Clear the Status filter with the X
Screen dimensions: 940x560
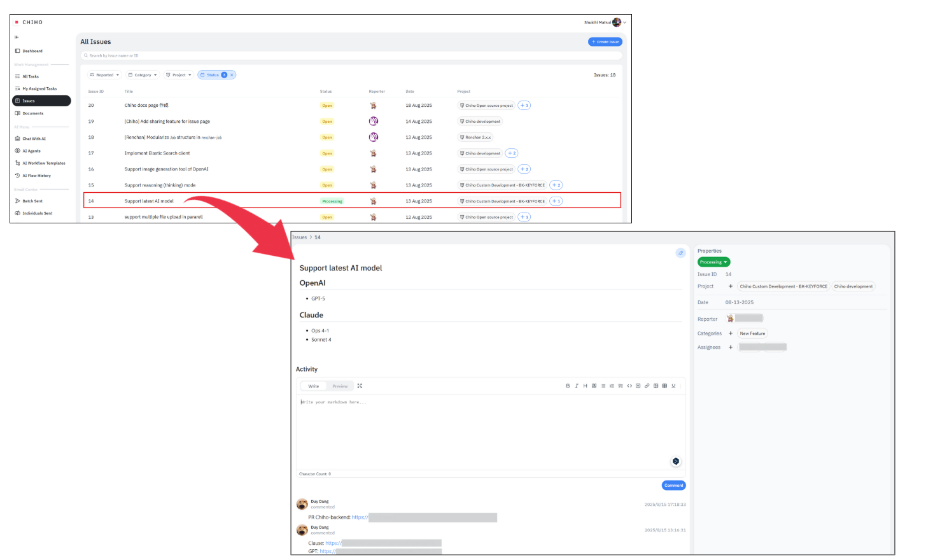232,75
